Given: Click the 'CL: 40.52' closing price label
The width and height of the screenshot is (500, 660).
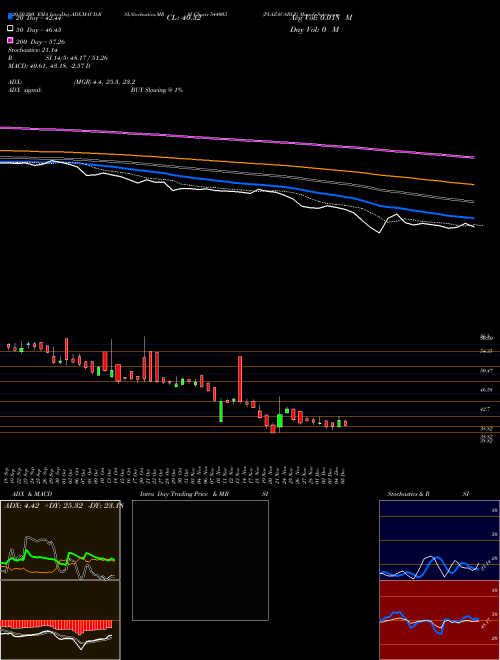Looking at the screenshot, I should (184, 18).
